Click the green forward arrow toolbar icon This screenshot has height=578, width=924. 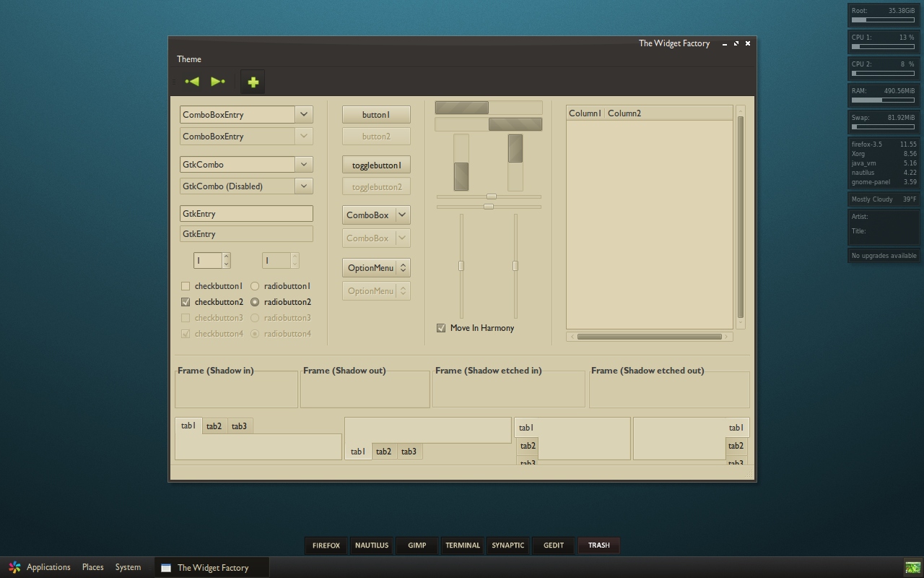[x=218, y=82]
